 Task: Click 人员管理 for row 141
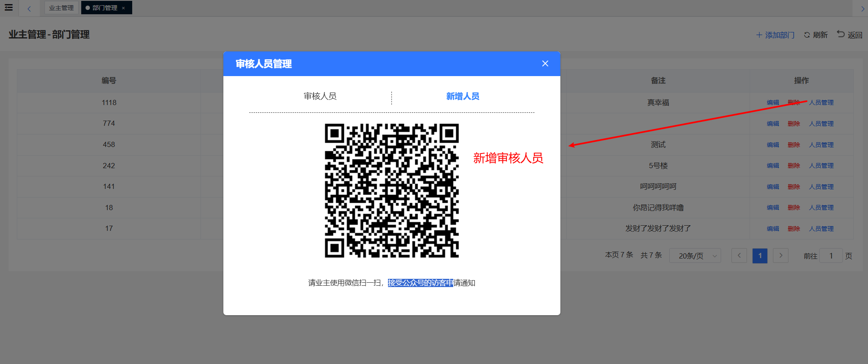[821, 187]
